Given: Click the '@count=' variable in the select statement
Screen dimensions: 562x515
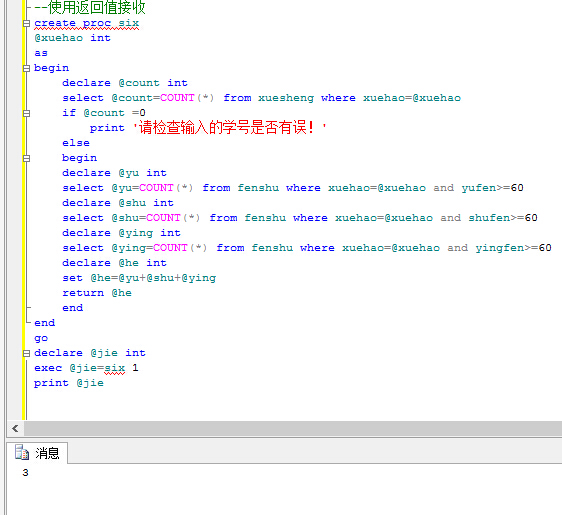Looking at the screenshot, I should coord(135,98).
